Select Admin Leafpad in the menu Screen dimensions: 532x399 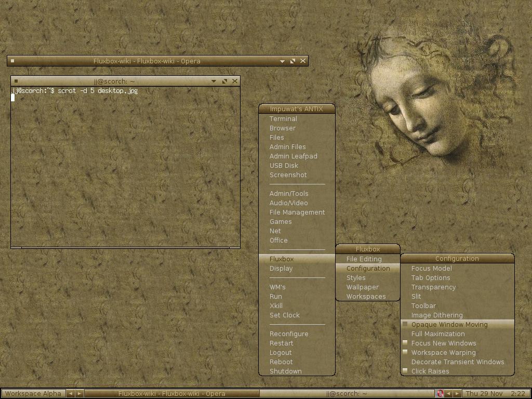pos(297,156)
